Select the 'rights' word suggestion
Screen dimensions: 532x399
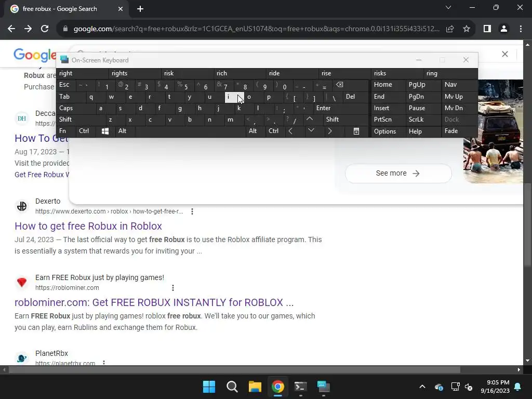coord(135,73)
